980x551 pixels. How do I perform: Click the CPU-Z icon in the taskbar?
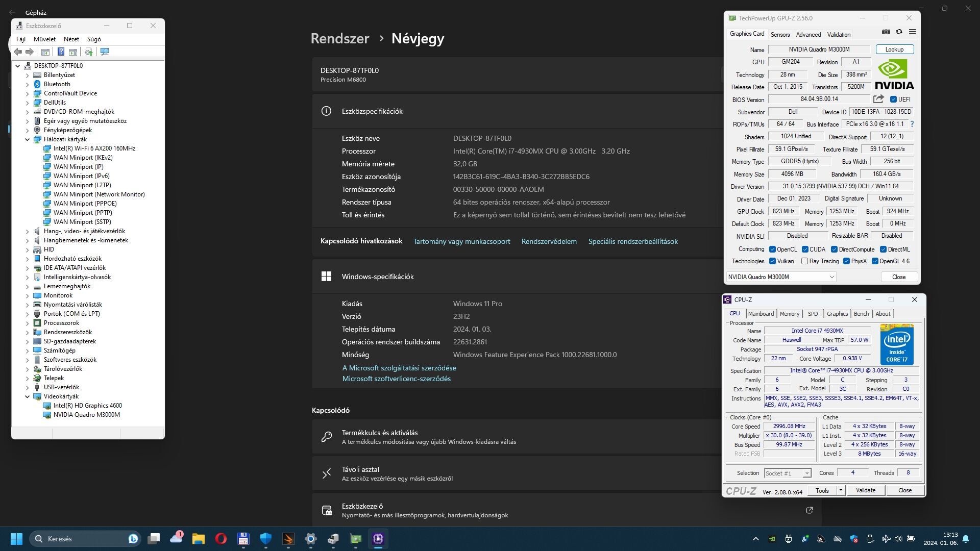[378, 539]
